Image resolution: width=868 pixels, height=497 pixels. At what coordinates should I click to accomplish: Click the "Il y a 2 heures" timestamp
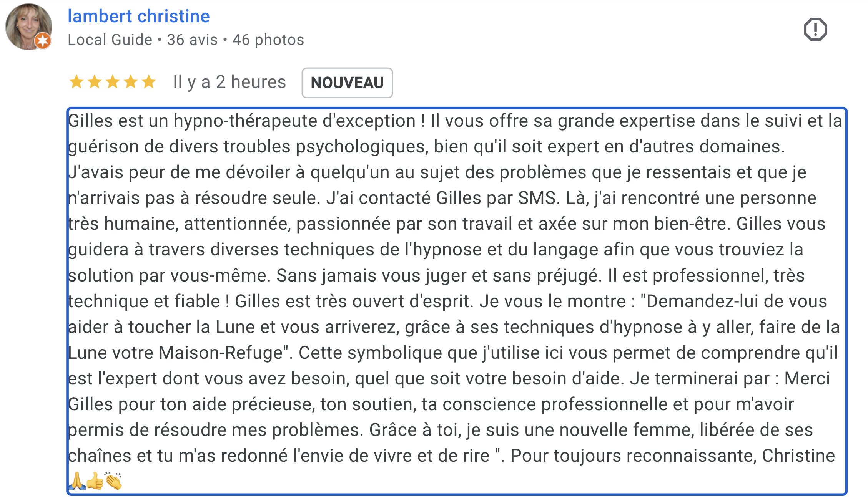coord(229,82)
